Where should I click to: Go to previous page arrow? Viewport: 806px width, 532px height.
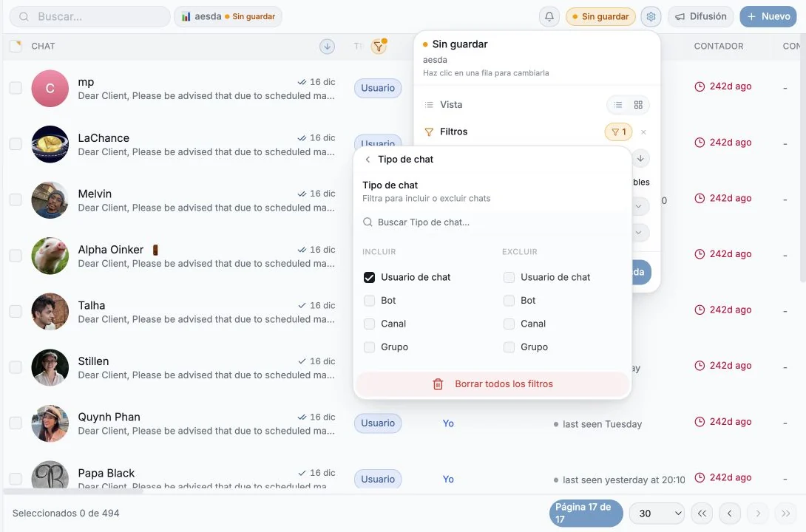point(729,513)
